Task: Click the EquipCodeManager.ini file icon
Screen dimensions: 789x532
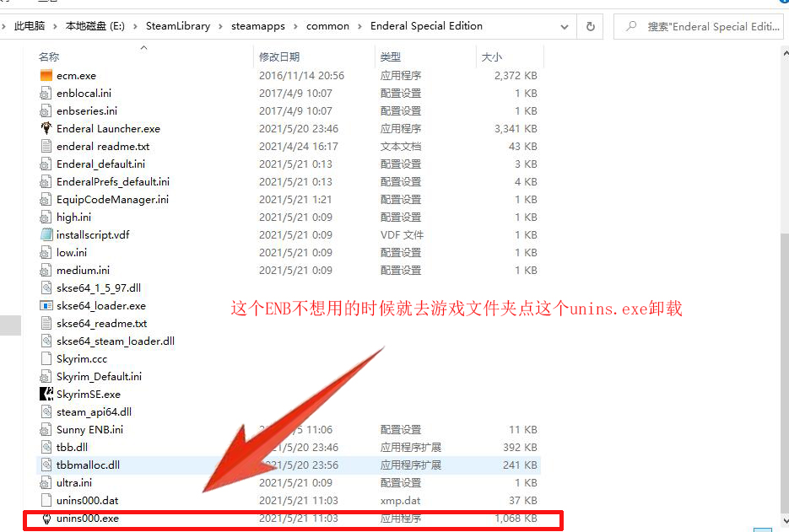Action: [x=46, y=199]
